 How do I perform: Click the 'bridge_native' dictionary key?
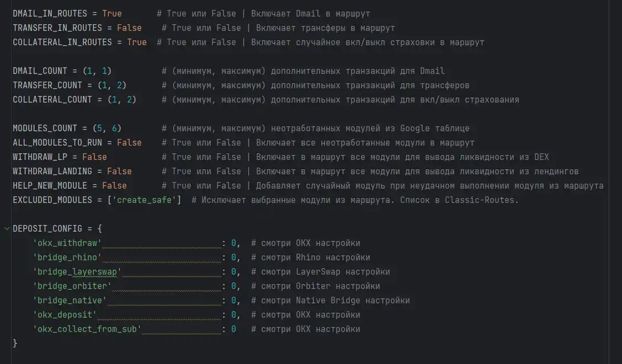[70, 300]
